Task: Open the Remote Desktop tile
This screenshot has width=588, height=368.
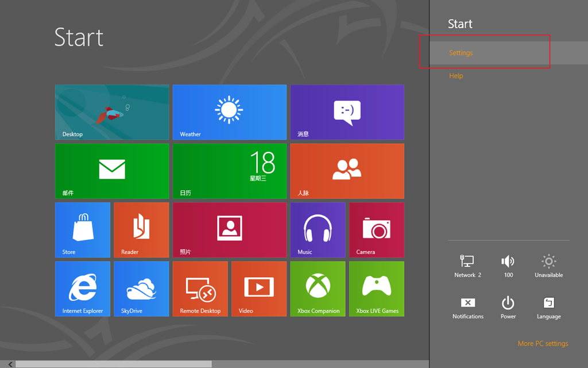Action: [200, 289]
